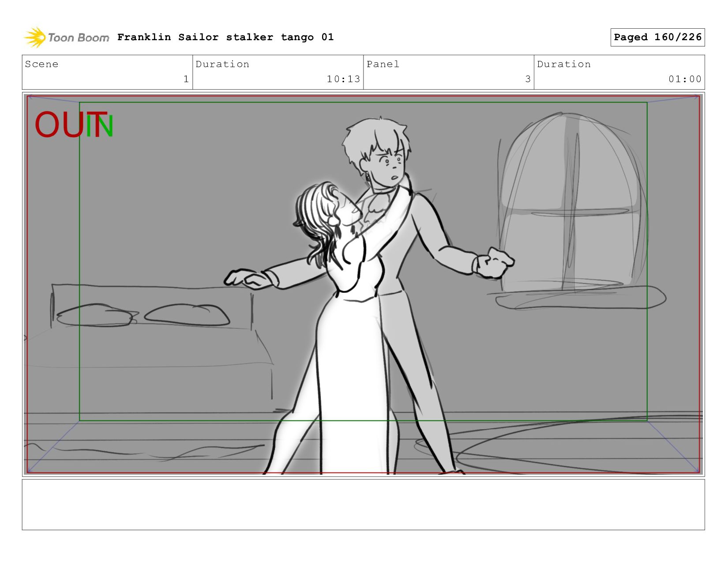Select the scene duration value '10:13'
Image resolution: width=728 pixels, height=563 pixels.
pos(343,79)
